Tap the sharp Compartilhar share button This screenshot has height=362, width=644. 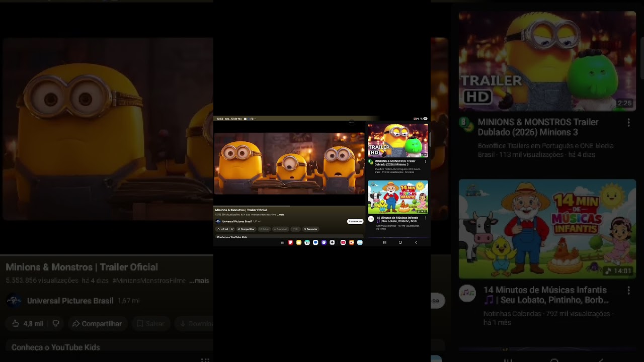246,229
